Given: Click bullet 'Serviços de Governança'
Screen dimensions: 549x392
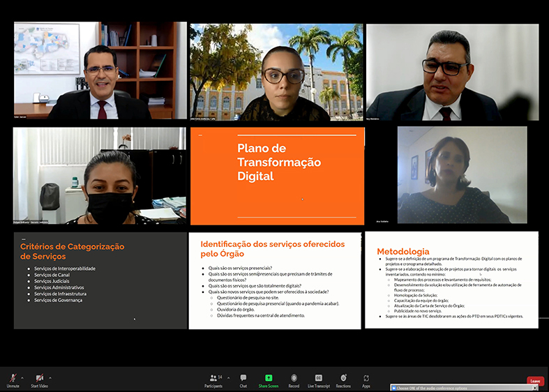Looking at the screenshot, I should click(x=58, y=300).
